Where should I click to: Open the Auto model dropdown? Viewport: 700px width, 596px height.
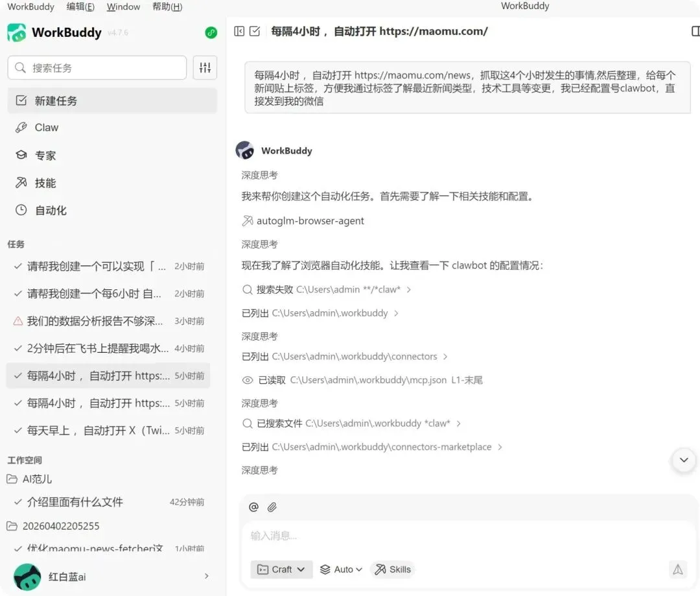click(x=341, y=569)
